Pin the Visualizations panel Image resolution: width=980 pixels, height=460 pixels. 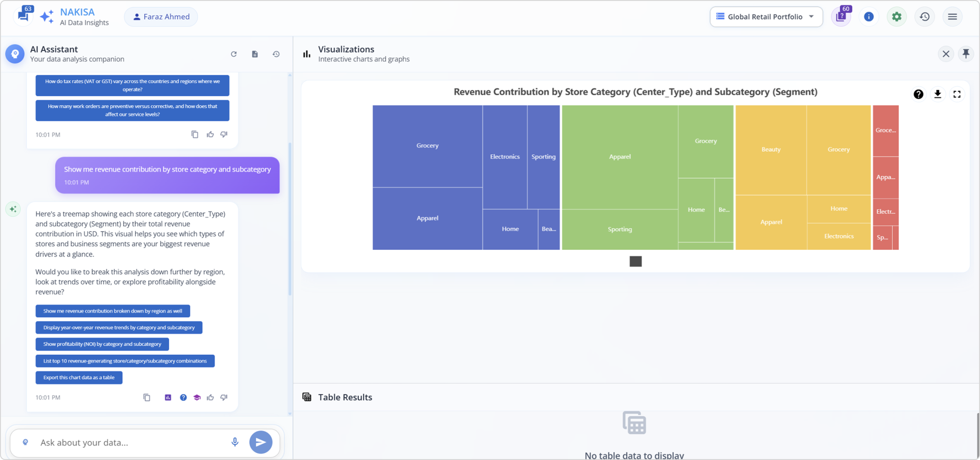coord(966,54)
